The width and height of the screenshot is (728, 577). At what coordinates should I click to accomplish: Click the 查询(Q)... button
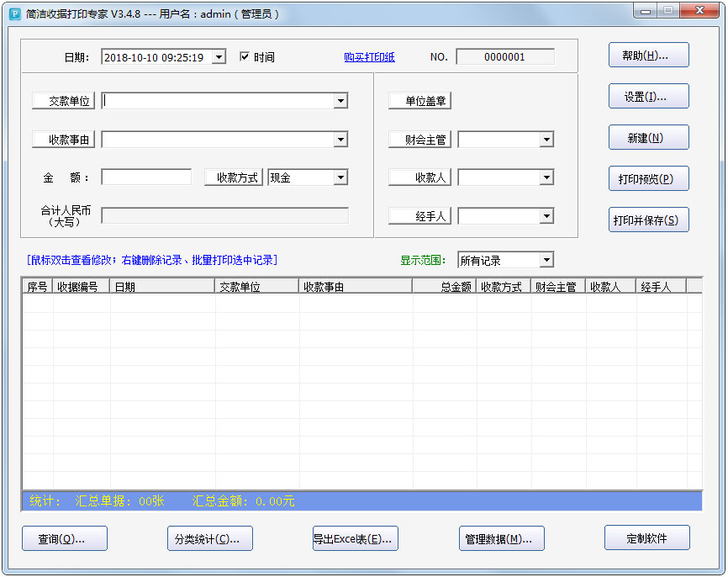coord(65,538)
